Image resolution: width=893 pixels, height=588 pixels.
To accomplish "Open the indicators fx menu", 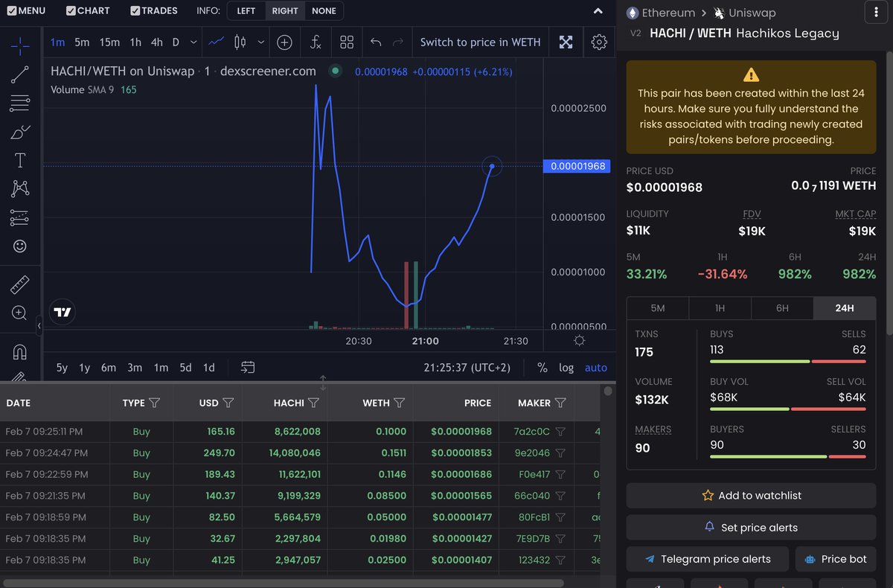I will pos(316,42).
